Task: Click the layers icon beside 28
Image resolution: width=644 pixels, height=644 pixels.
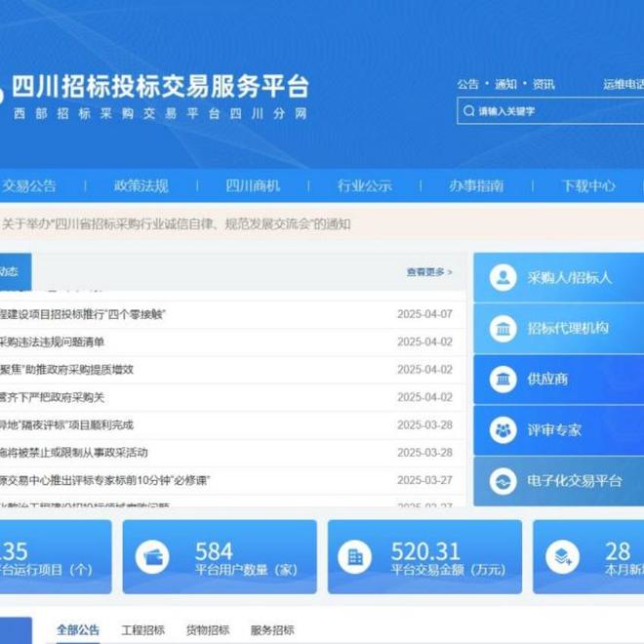Action: coord(562,557)
